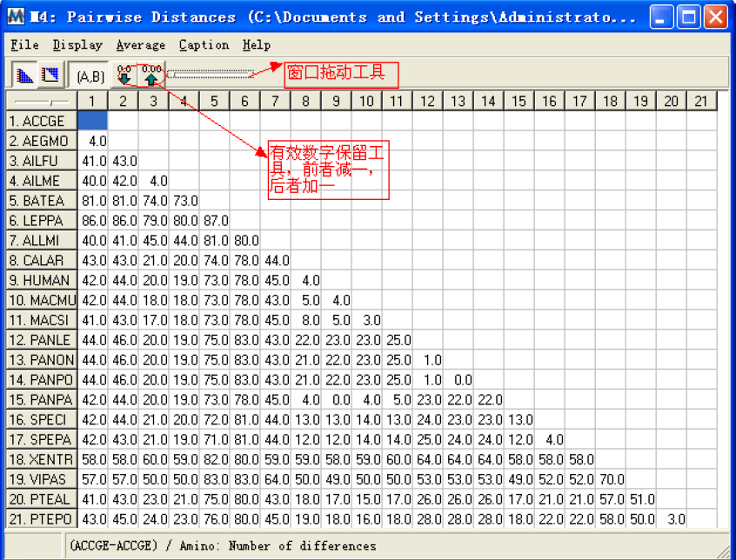Select row header 12. PANLE
Screen dimensions: 736x560
point(41,340)
